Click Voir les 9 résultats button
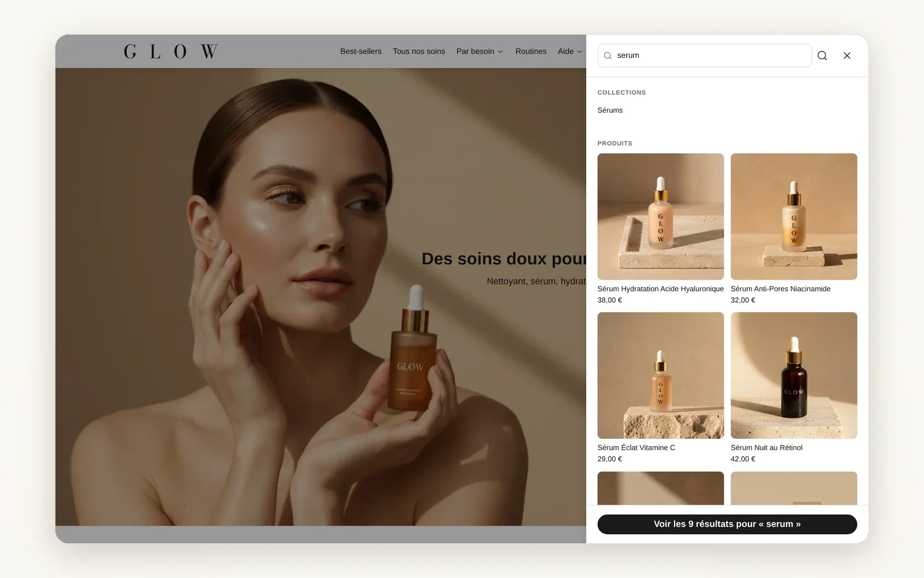This screenshot has width=924, height=578. click(727, 524)
